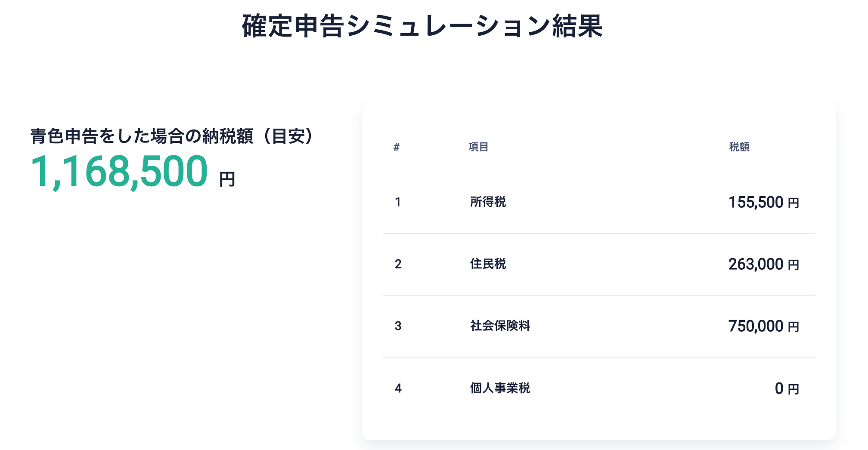Click the 確定申告シミュレーション結果 page heading
The image size is (868, 450).
(x=422, y=26)
